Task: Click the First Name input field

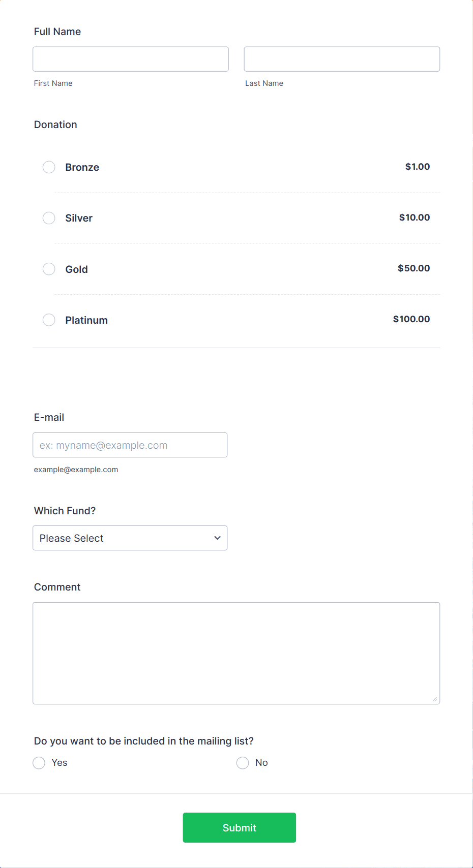Action: (x=131, y=59)
